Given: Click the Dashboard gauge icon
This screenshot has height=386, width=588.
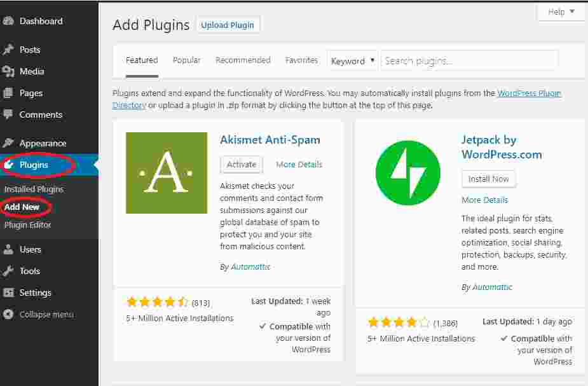Looking at the screenshot, I should point(8,21).
